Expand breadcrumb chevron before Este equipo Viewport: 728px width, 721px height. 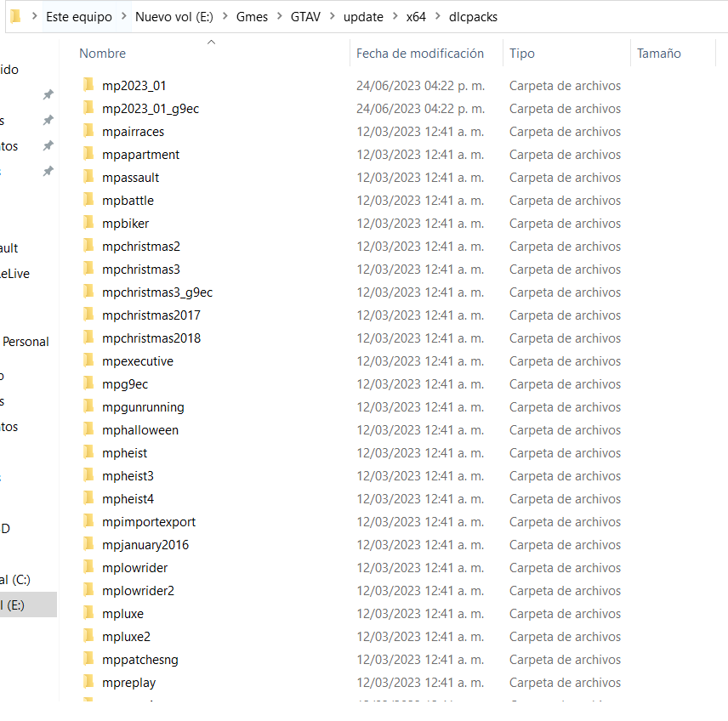pyautogui.click(x=34, y=16)
